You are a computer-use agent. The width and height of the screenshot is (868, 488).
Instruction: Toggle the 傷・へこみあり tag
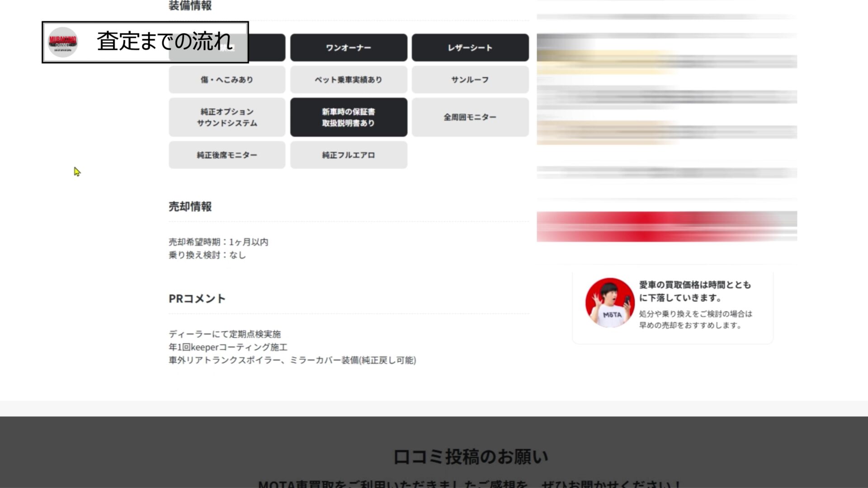(227, 80)
